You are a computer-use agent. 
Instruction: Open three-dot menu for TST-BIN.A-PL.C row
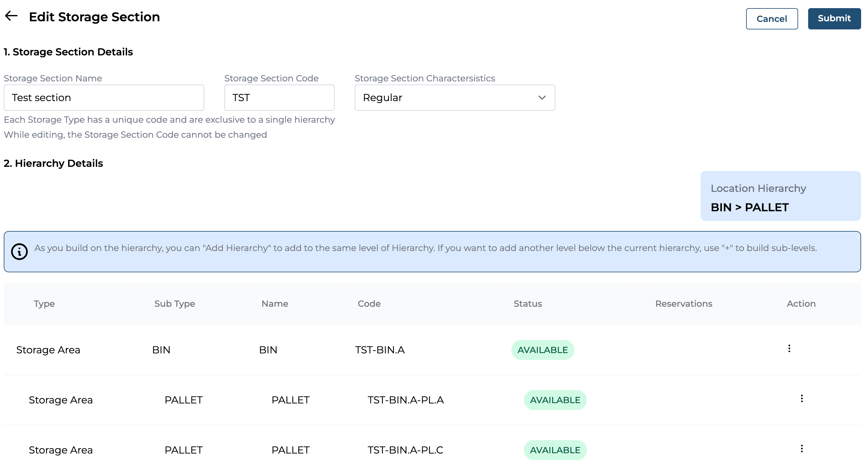point(801,449)
